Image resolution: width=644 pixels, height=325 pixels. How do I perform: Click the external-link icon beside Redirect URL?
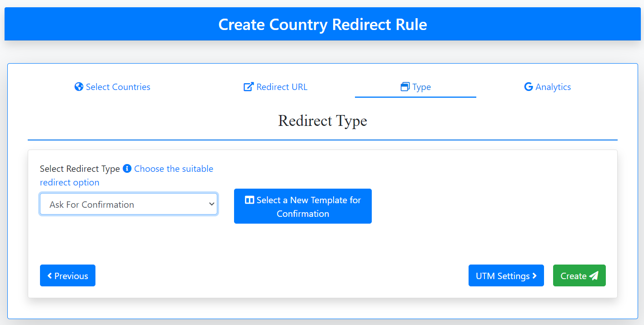(249, 87)
